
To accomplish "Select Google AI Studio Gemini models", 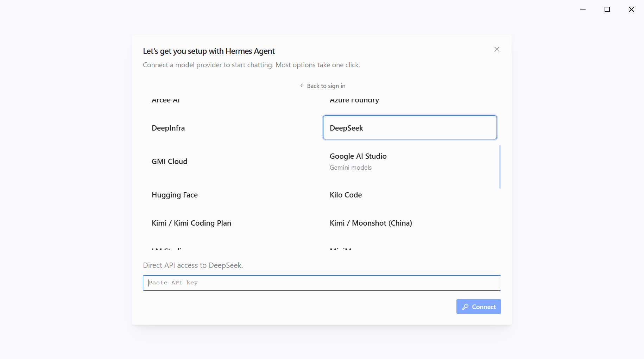I will (410, 162).
